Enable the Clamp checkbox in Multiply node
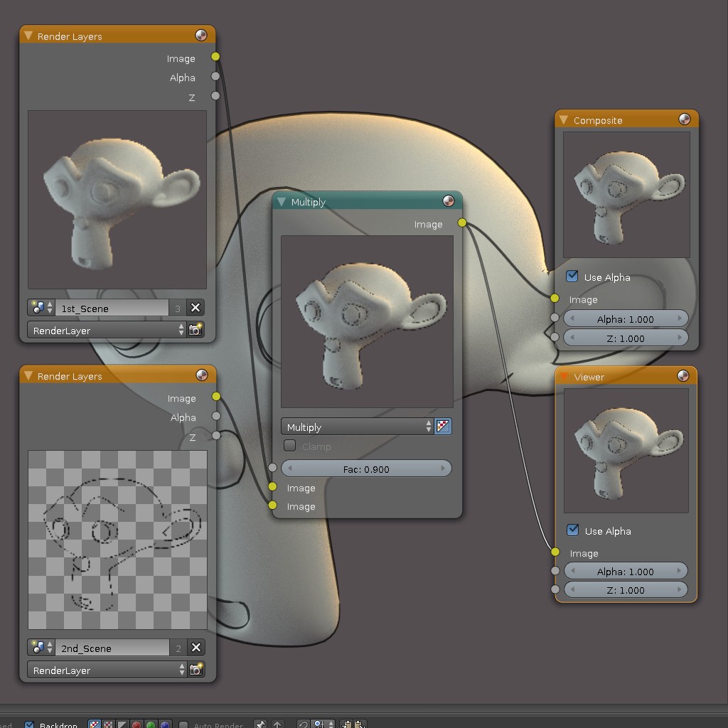The width and height of the screenshot is (728, 728). coord(290,446)
